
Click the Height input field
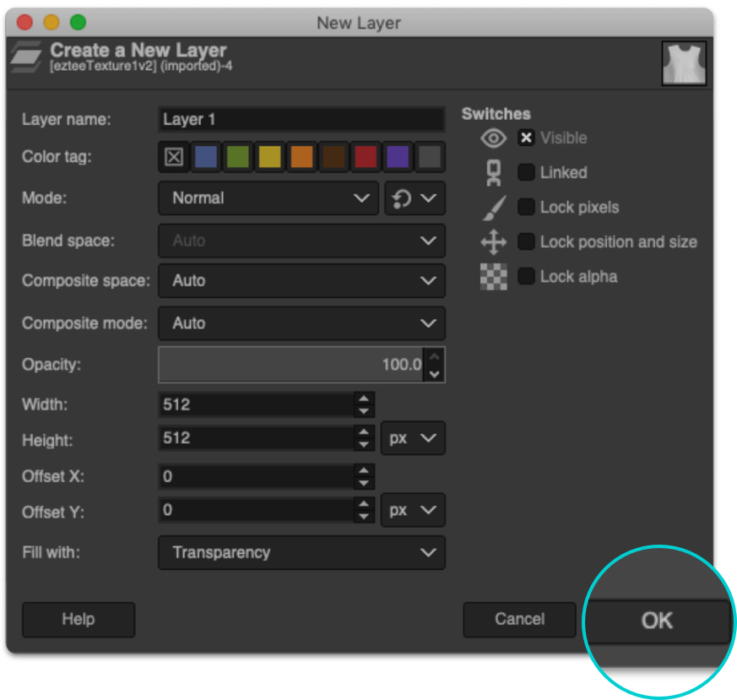pos(257,438)
